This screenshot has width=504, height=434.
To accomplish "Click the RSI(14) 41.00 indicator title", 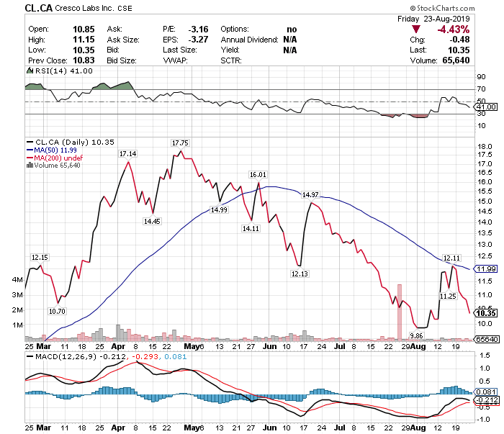I will click(x=63, y=71).
